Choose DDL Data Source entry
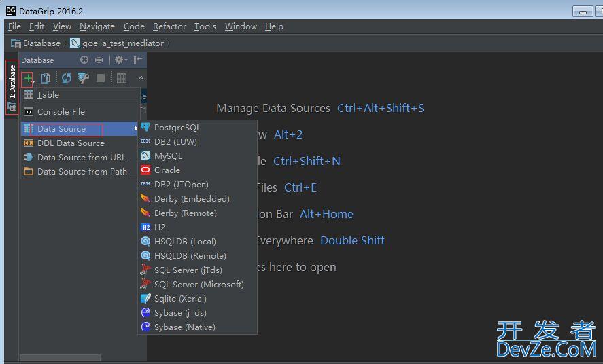603x364 pixels. click(x=80, y=143)
